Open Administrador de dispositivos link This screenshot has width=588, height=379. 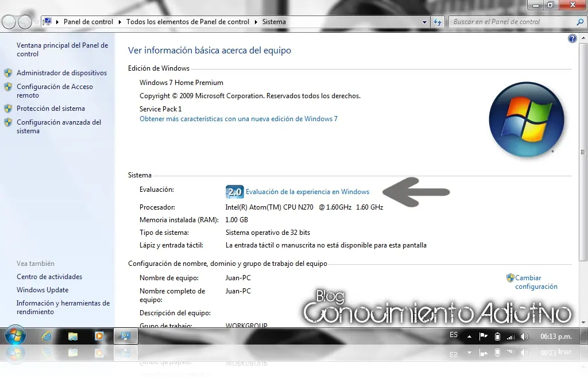(62, 73)
